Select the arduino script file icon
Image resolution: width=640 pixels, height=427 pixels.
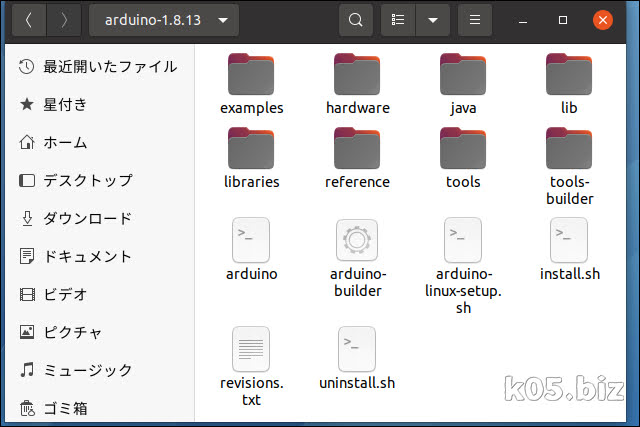251,240
